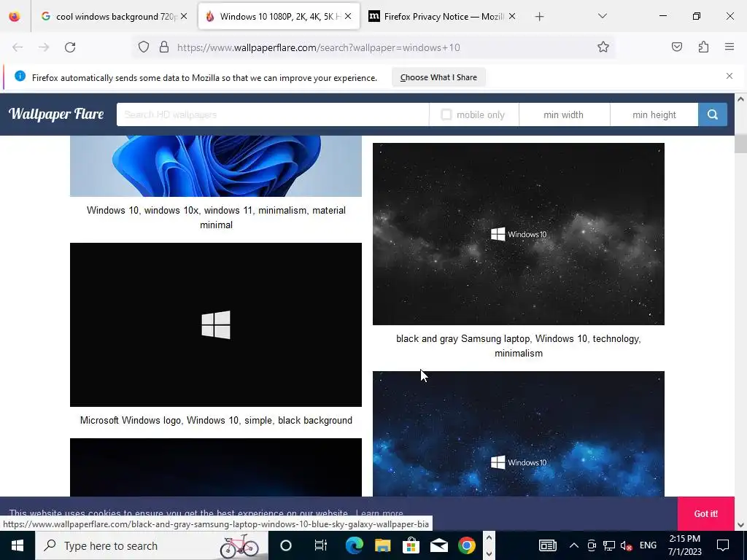Click the Meet Now tray icon
The image size is (747, 560).
tap(592, 545)
